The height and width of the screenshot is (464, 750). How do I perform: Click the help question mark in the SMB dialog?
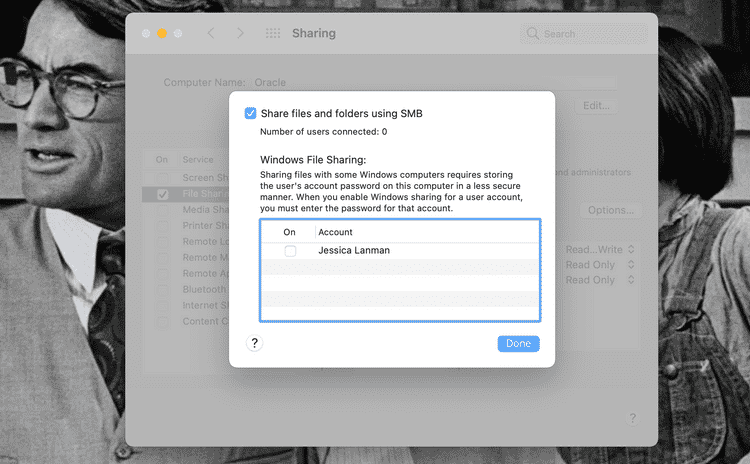tap(254, 343)
